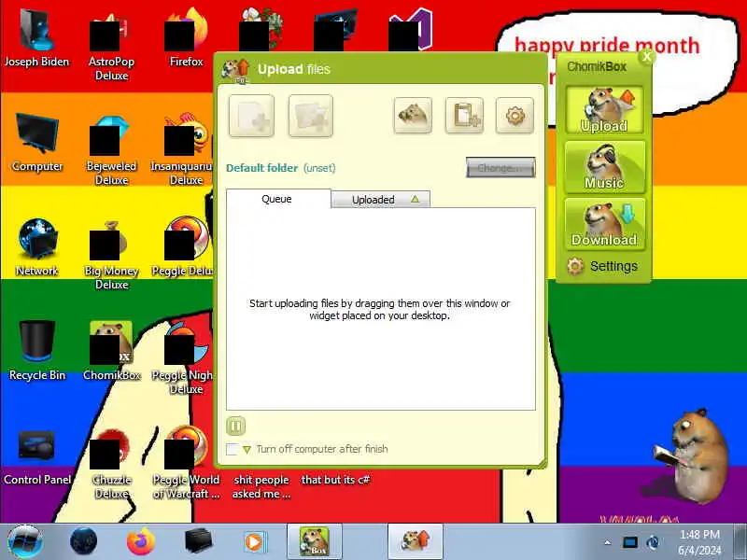Select the 'shit people asked me ...' desktop item
Viewport: 747px width, 560px height.
tap(261, 486)
